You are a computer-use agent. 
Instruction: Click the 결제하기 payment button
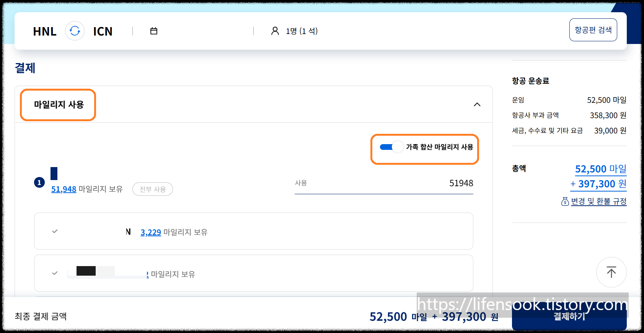coord(569,317)
